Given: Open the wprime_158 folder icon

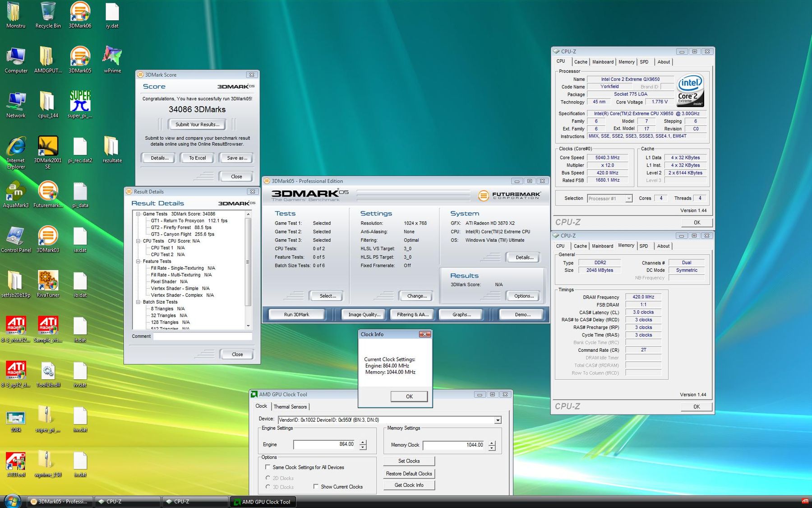Looking at the screenshot, I should click(x=48, y=464).
